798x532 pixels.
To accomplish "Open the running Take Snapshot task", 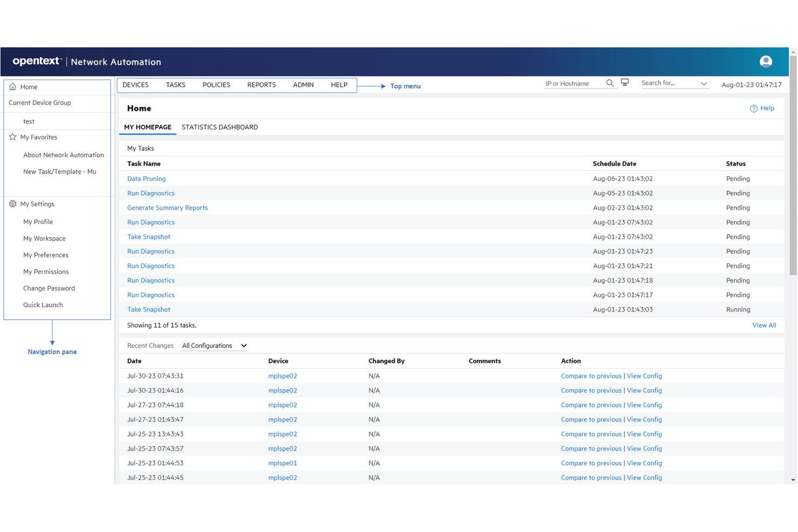I will pos(149,309).
